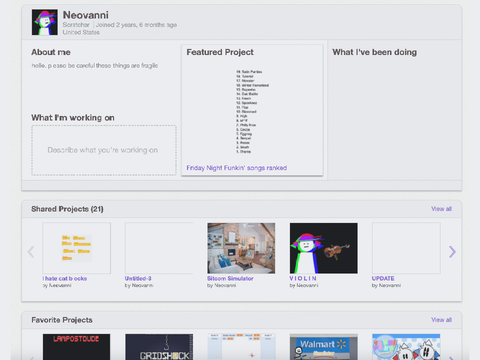
Task: Open the GRIDSHOCK favorite project thumbnail
Action: tap(159, 347)
